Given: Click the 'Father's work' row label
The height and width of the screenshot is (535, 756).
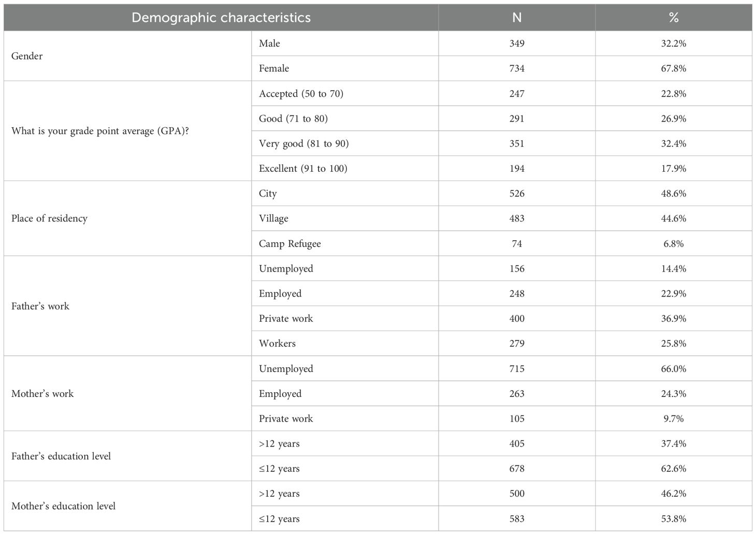Looking at the screenshot, I should tap(40, 306).
